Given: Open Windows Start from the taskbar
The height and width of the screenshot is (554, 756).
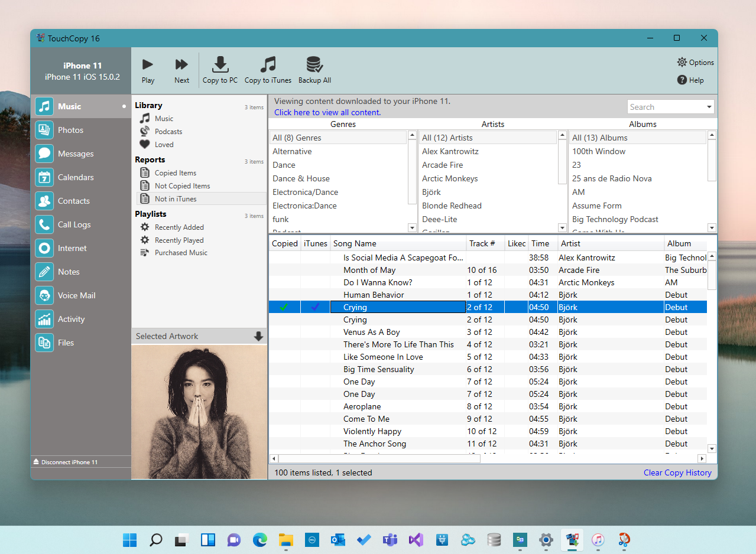Looking at the screenshot, I should [129, 540].
